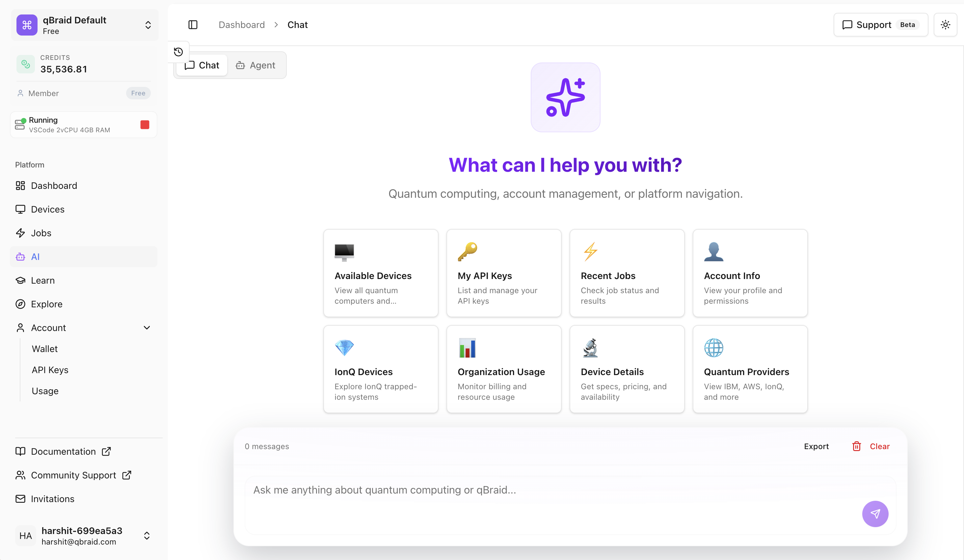Click the send message paper plane button
Viewport: 964px width, 560px height.
click(x=875, y=514)
